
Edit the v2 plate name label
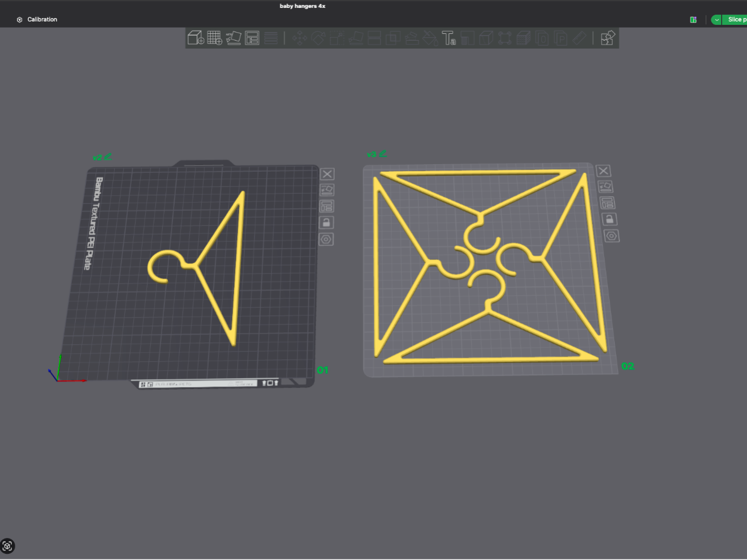107,157
